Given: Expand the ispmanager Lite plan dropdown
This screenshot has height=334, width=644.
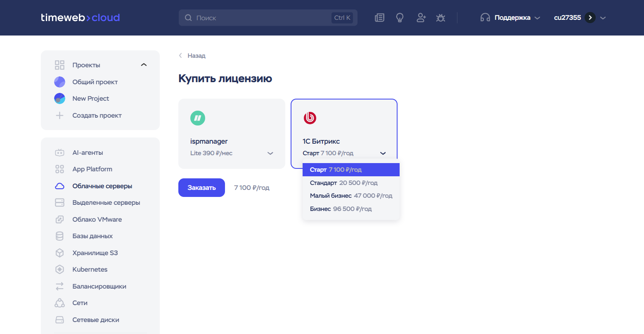Looking at the screenshot, I should [270, 153].
